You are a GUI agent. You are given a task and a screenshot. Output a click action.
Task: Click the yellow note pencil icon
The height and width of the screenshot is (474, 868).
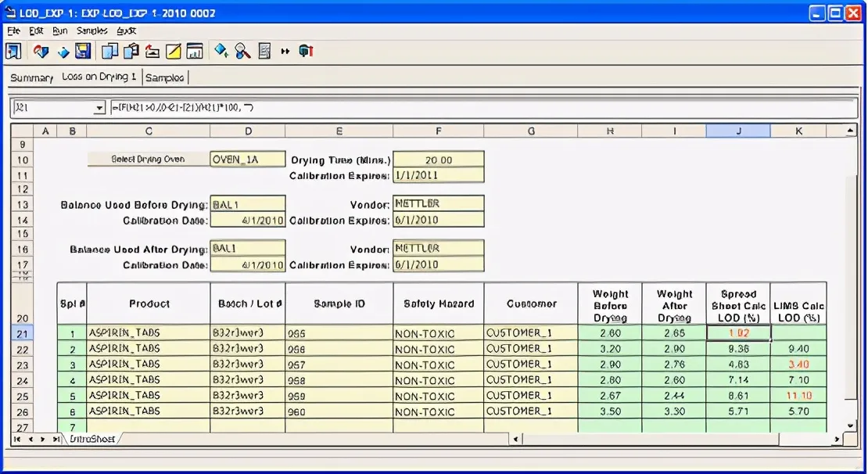click(x=174, y=52)
